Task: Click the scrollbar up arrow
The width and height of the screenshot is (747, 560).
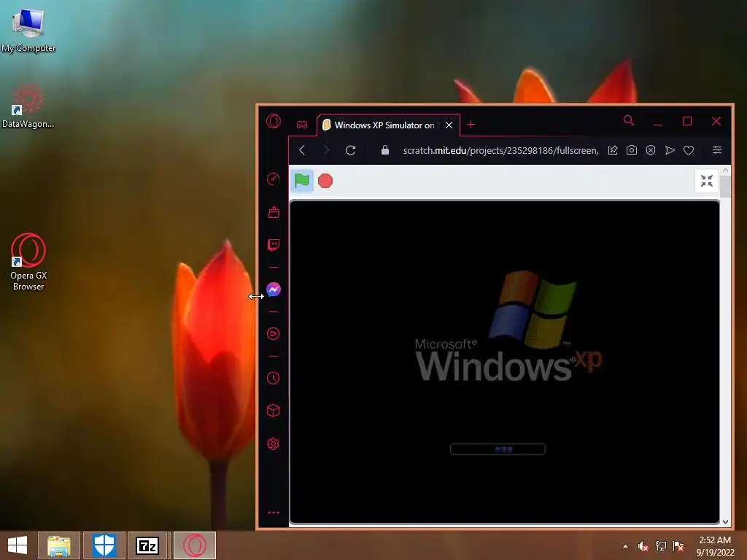Action: point(726,171)
